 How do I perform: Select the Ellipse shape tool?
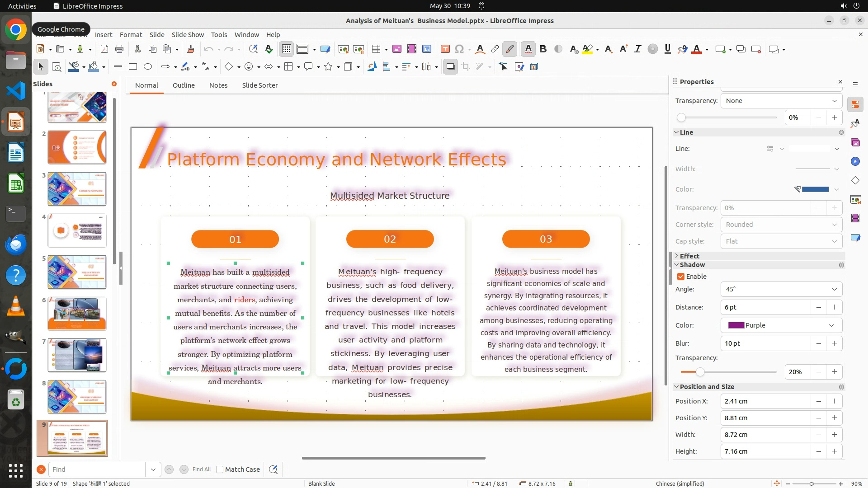point(148,67)
